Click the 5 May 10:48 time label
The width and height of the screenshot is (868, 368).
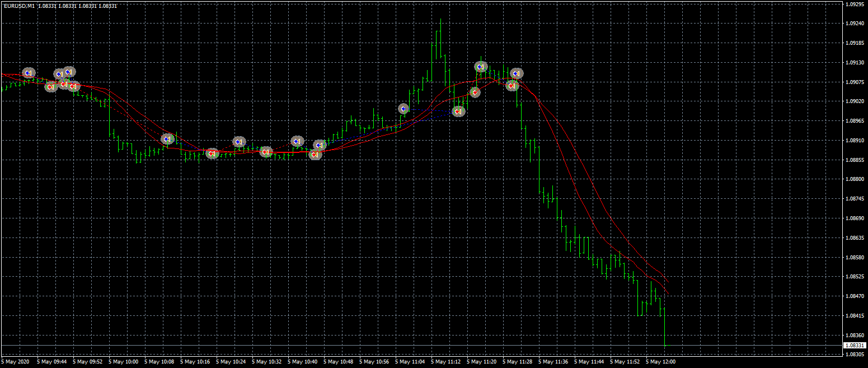click(339, 362)
